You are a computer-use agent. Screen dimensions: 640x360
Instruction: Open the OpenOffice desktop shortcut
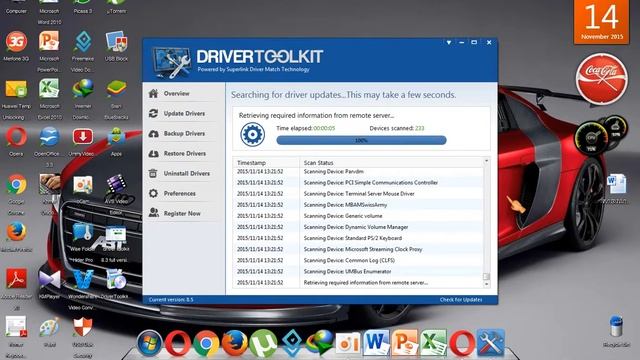tap(49, 146)
